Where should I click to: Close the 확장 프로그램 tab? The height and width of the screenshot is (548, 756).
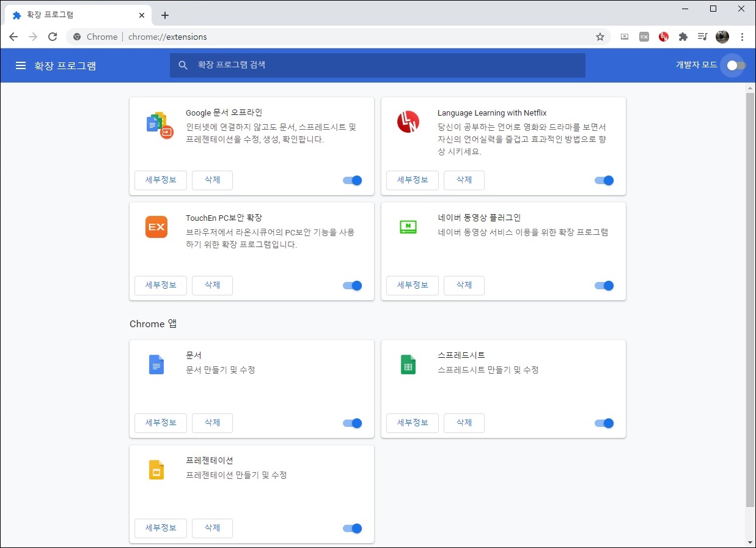[142, 15]
